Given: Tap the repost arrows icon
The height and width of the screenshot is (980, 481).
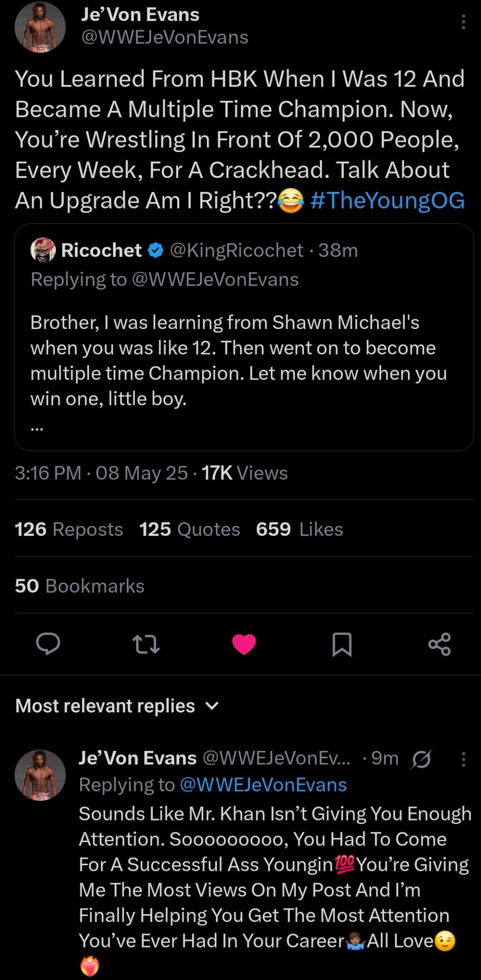Looking at the screenshot, I should (x=146, y=644).
